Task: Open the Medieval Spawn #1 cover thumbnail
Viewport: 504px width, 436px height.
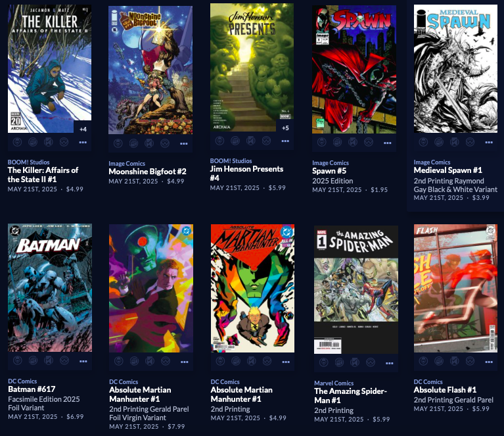Action: [455, 68]
